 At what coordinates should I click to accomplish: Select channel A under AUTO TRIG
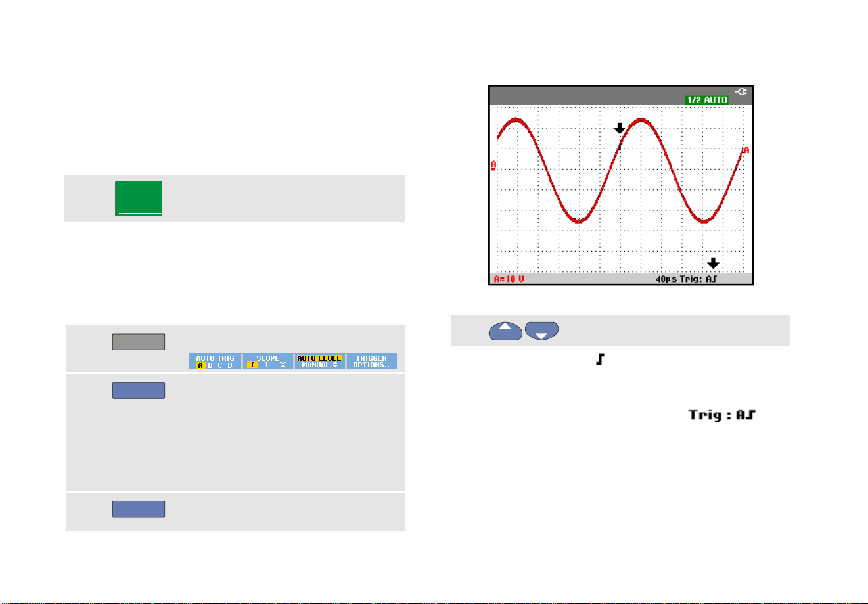tap(200, 365)
